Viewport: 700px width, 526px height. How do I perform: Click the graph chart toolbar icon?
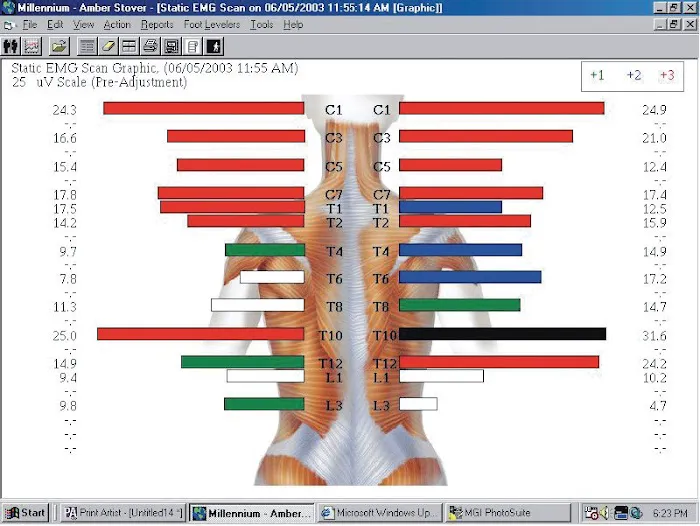point(32,46)
